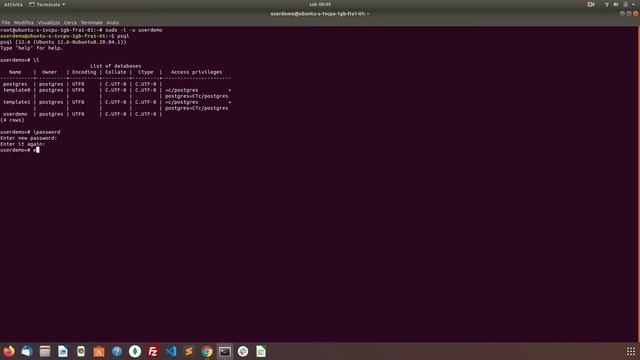Open the Files manager from the dock
This screenshot has width=640, height=360.
(45, 351)
